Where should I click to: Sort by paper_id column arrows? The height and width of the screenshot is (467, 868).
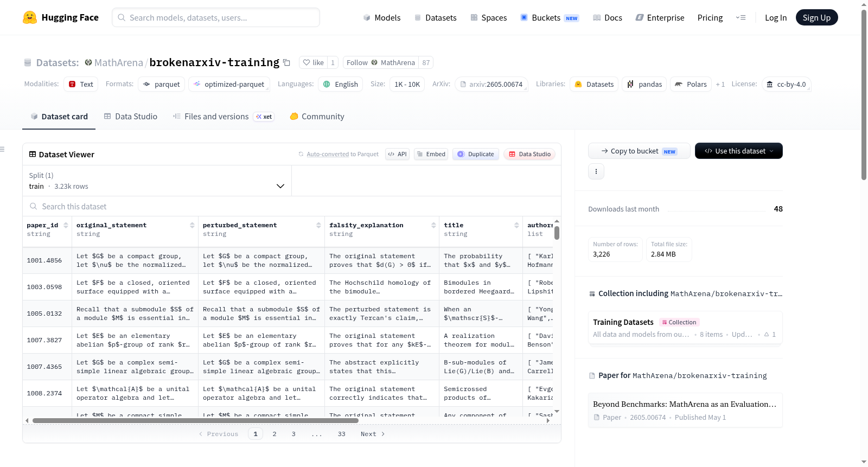66,225
